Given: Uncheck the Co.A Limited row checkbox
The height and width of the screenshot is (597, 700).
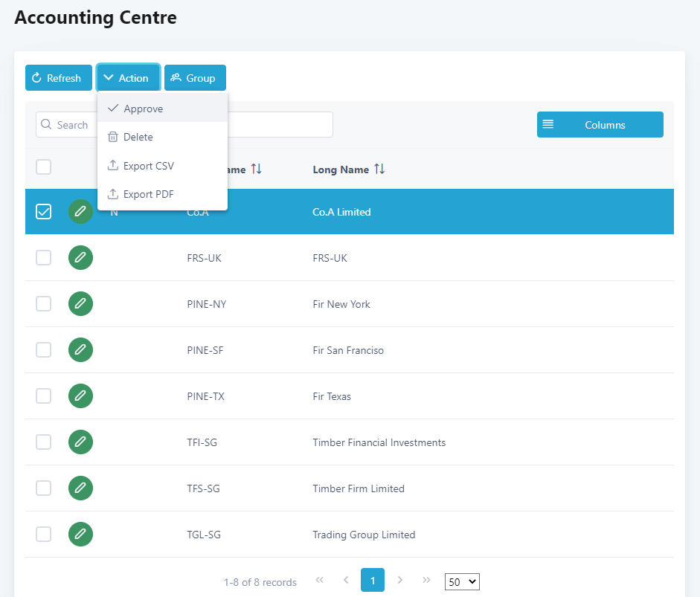Looking at the screenshot, I should pyautogui.click(x=44, y=212).
